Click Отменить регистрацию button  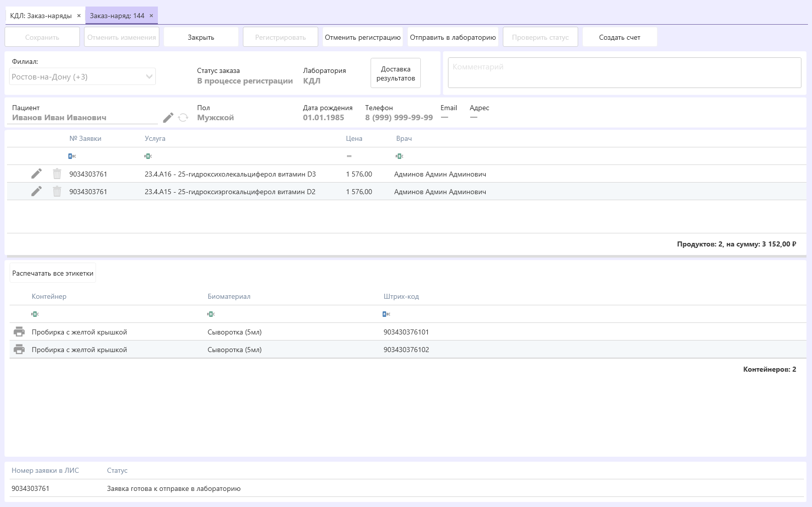(x=363, y=37)
